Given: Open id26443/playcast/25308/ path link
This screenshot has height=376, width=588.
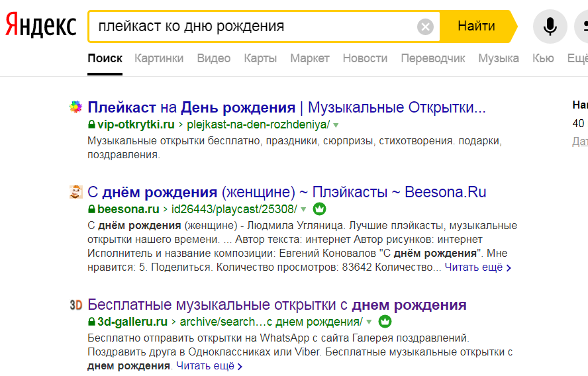Looking at the screenshot, I should tap(234, 209).
